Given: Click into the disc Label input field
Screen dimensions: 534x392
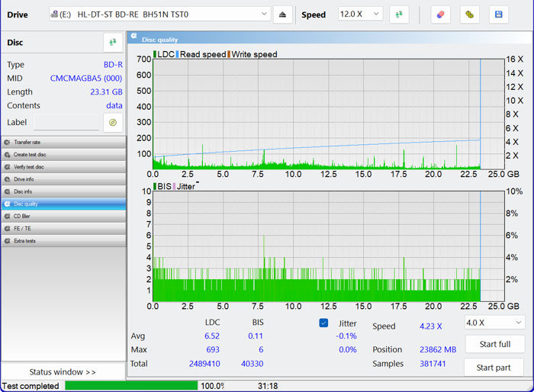Looking at the screenshot, I should [66, 122].
